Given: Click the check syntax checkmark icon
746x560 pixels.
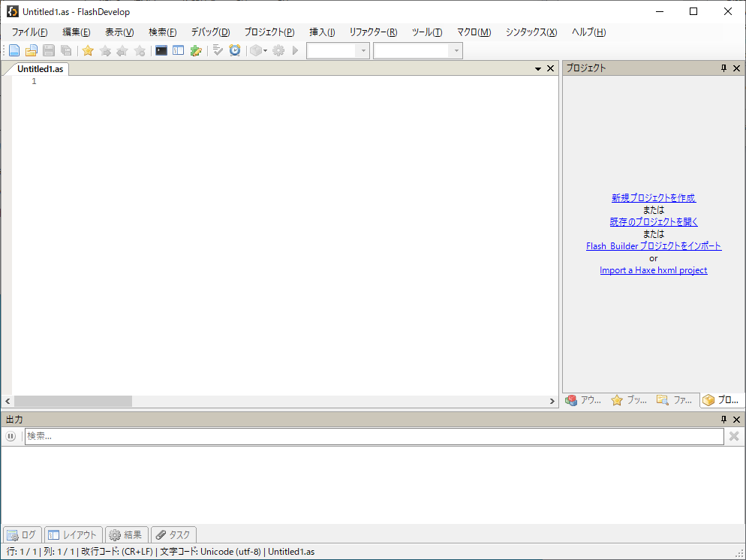Looking at the screenshot, I should click(x=218, y=50).
